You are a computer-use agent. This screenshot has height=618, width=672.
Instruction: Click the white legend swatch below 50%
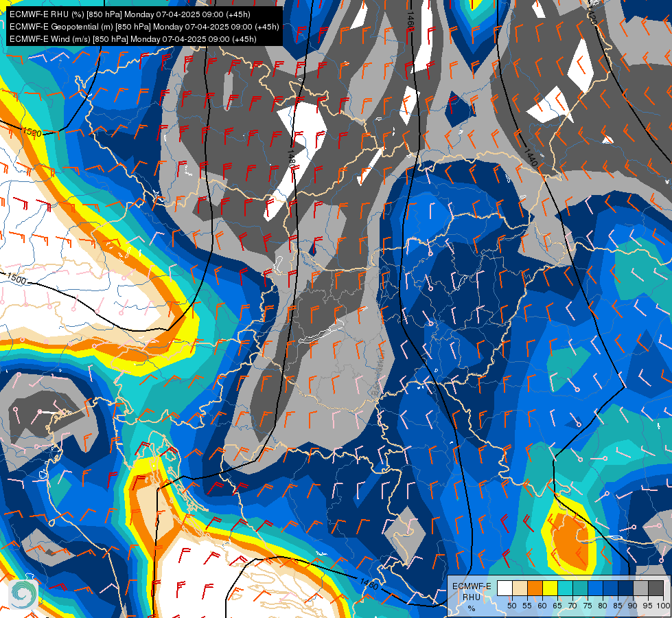click(x=505, y=588)
